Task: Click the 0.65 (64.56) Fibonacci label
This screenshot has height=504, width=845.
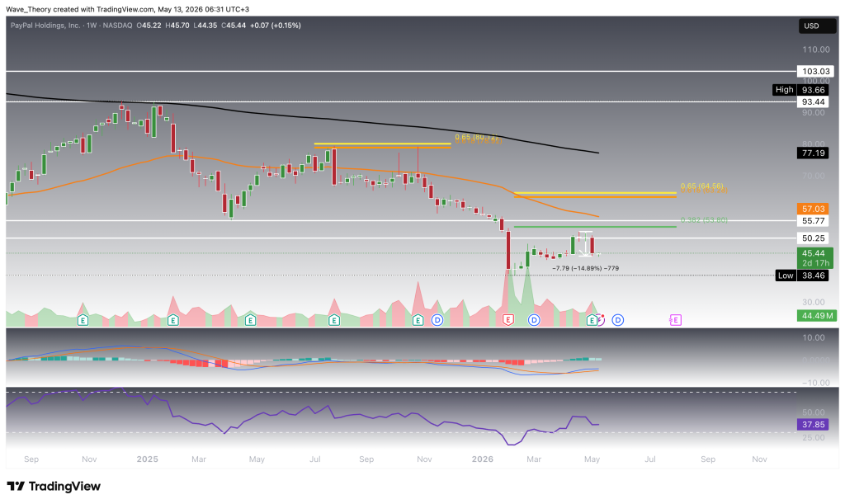Action: (702, 186)
